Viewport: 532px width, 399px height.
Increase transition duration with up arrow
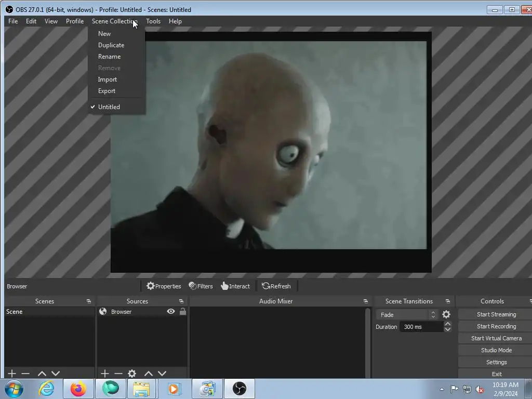447,324
